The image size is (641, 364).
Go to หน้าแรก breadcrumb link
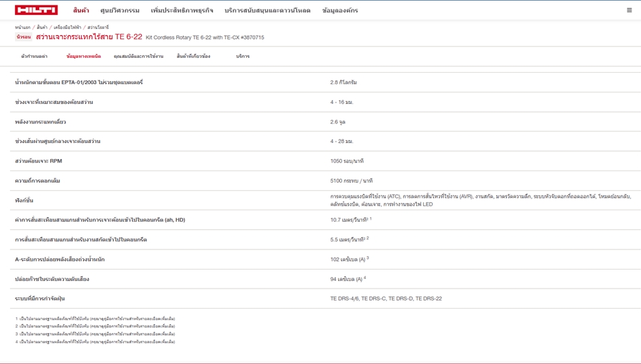(x=22, y=28)
